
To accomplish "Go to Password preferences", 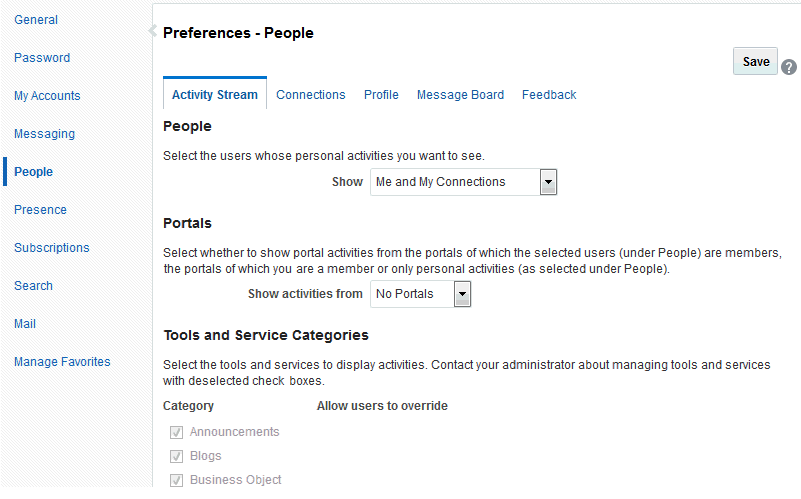I will (42, 58).
